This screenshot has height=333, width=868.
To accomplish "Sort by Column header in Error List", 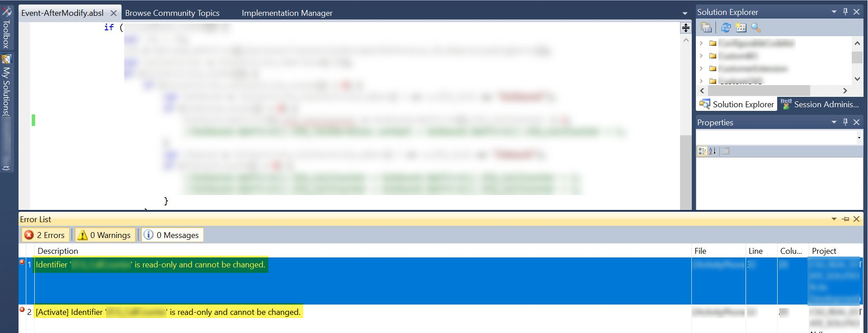I will click(x=793, y=251).
